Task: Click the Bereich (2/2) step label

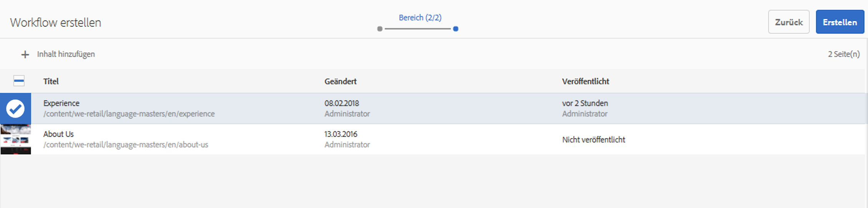Action: pyautogui.click(x=420, y=18)
